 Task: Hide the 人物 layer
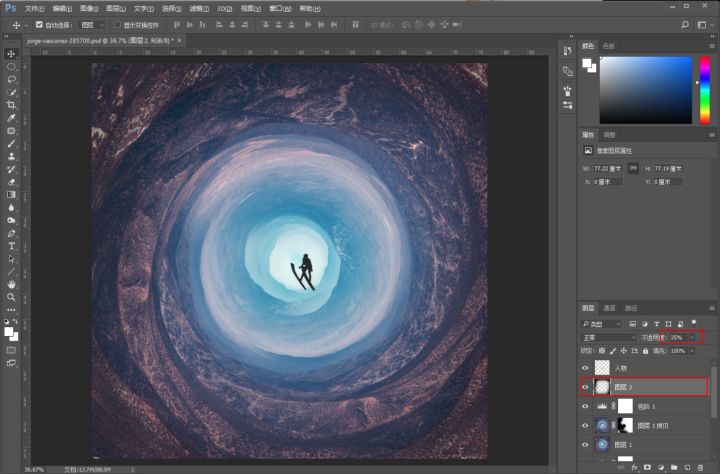click(x=586, y=368)
